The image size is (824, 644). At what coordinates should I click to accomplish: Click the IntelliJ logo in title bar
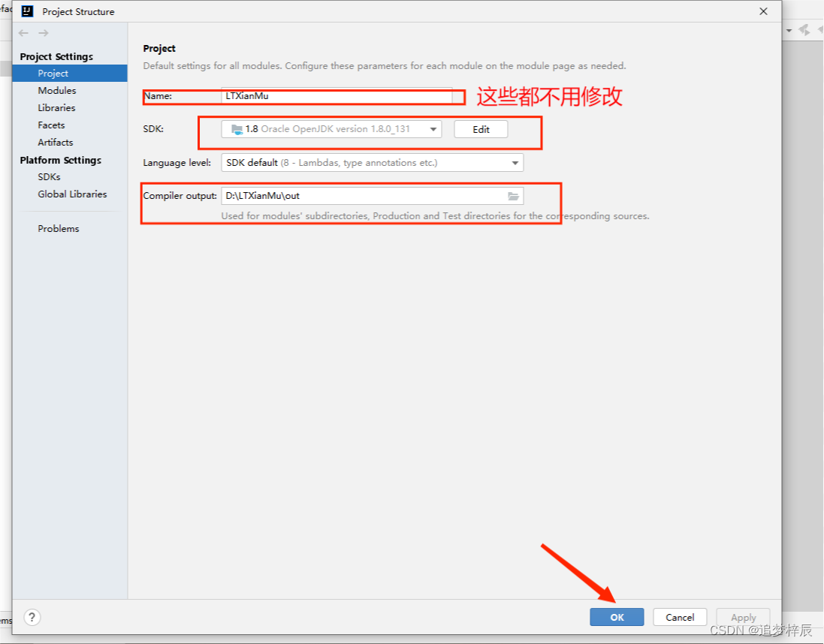click(27, 11)
